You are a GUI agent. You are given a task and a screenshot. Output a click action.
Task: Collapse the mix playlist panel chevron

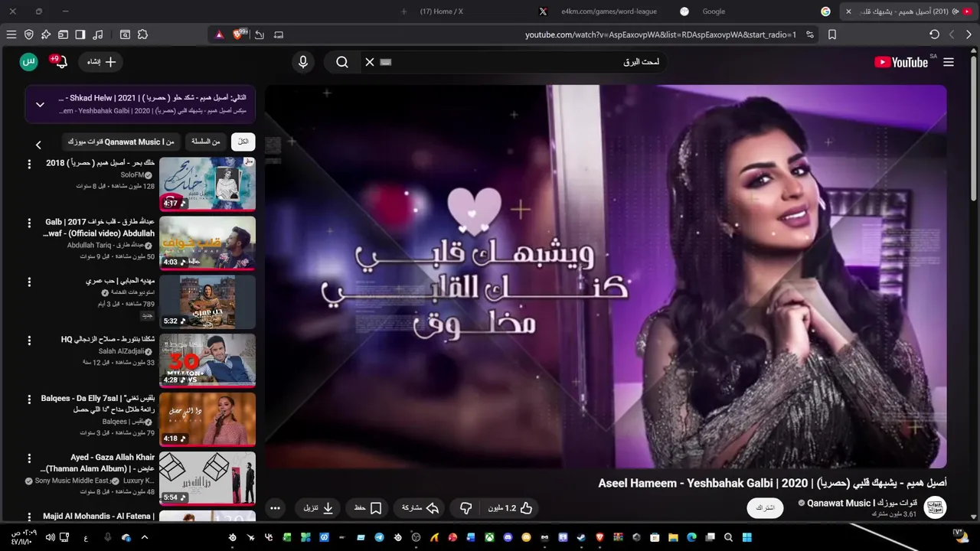coord(41,104)
